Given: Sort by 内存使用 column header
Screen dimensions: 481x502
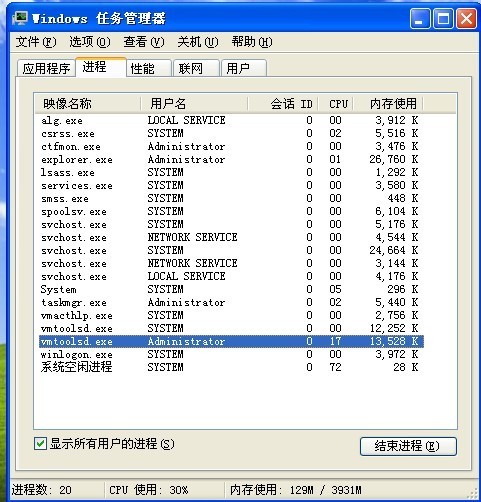Looking at the screenshot, I should point(388,104).
